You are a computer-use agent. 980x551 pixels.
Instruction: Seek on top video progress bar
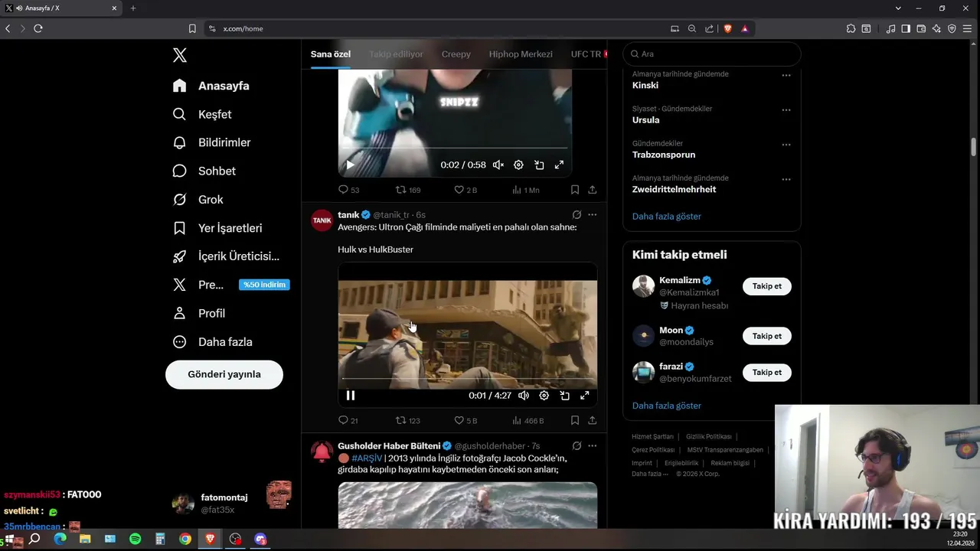pos(455,148)
